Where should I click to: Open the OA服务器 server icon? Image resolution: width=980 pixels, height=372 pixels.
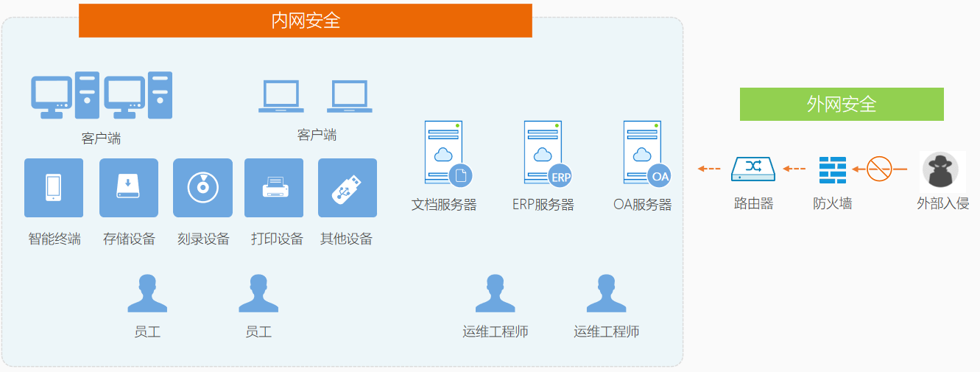tap(647, 153)
